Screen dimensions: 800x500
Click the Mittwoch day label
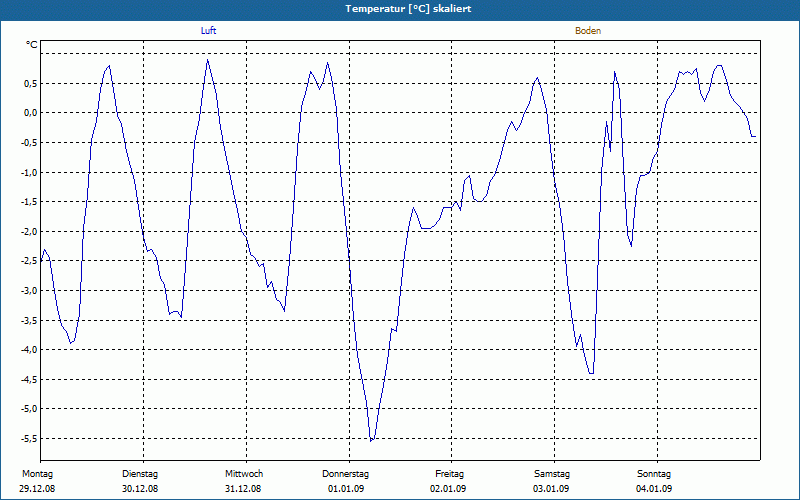[244, 474]
